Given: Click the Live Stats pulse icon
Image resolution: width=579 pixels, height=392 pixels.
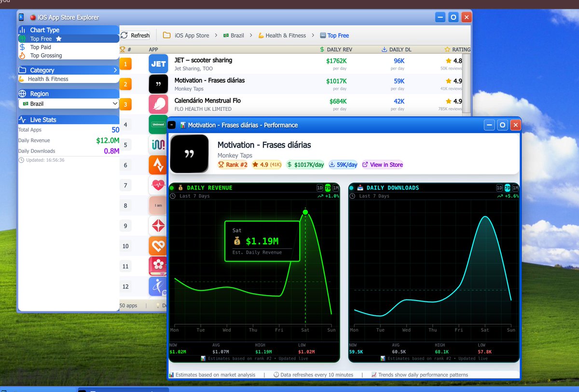Looking at the screenshot, I should click(x=22, y=120).
